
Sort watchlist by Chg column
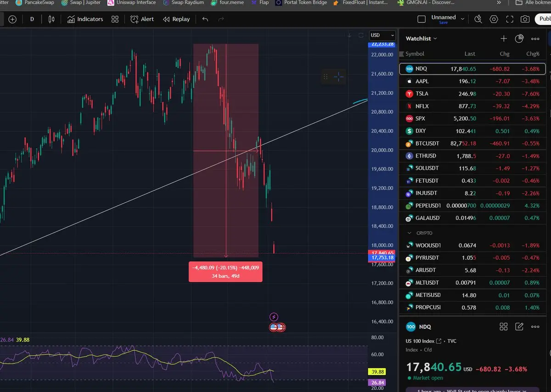[504, 54]
